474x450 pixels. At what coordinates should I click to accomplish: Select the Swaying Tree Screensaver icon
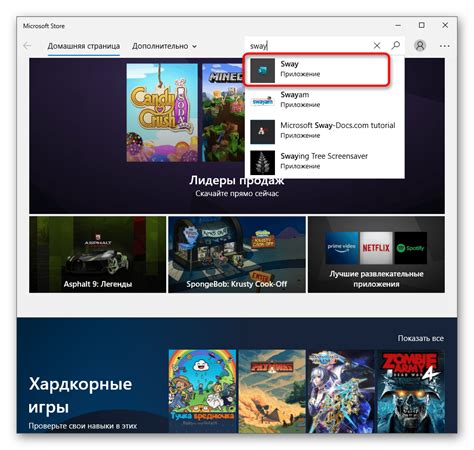point(263,163)
